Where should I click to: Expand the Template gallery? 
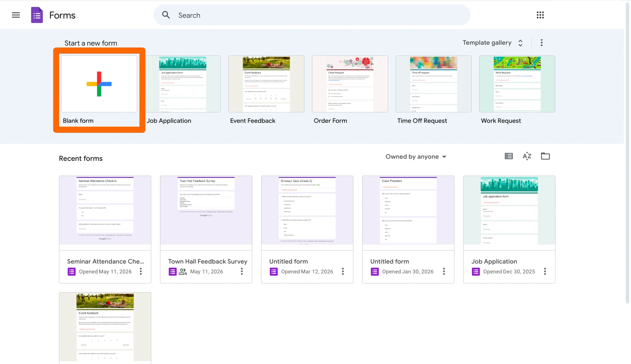coord(493,43)
